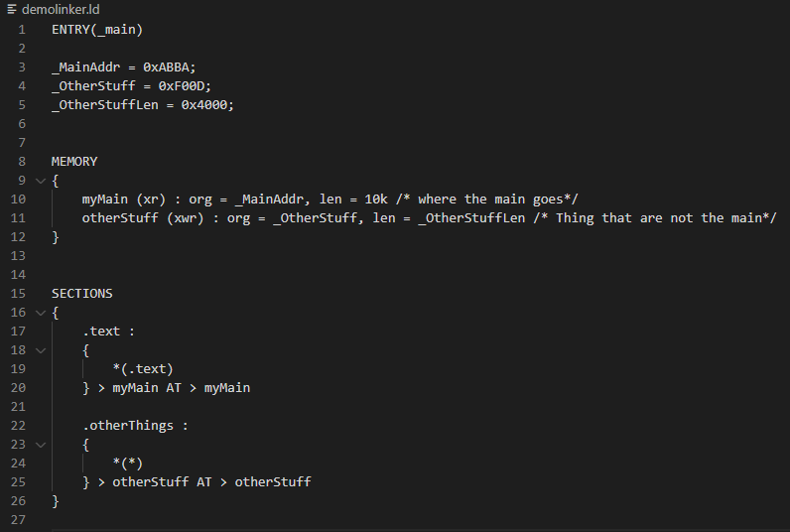Select the demolinker.ld tab title
The width and height of the screenshot is (790, 532).
[61, 10]
